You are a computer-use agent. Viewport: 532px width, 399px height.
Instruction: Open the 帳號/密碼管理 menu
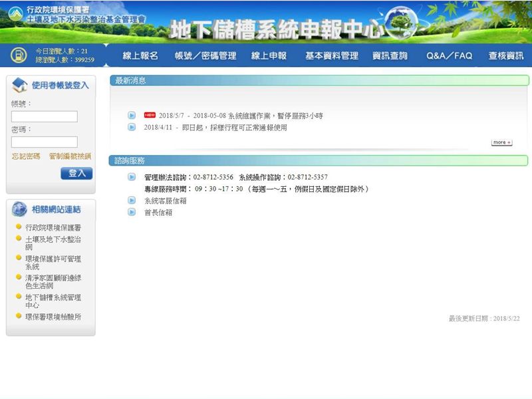(x=205, y=56)
